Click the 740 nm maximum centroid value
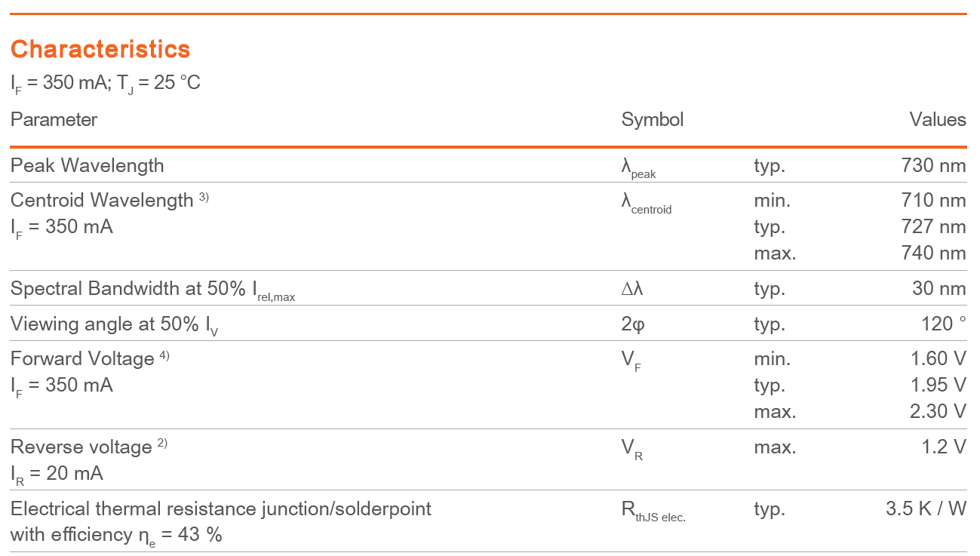The width and height of the screenshot is (980, 556). [933, 253]
